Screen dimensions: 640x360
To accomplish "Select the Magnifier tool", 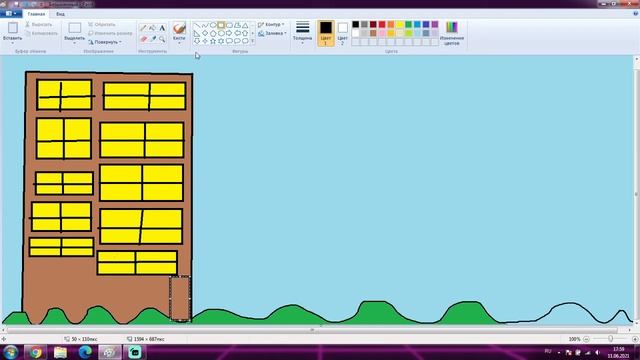I will pos(162,39).
